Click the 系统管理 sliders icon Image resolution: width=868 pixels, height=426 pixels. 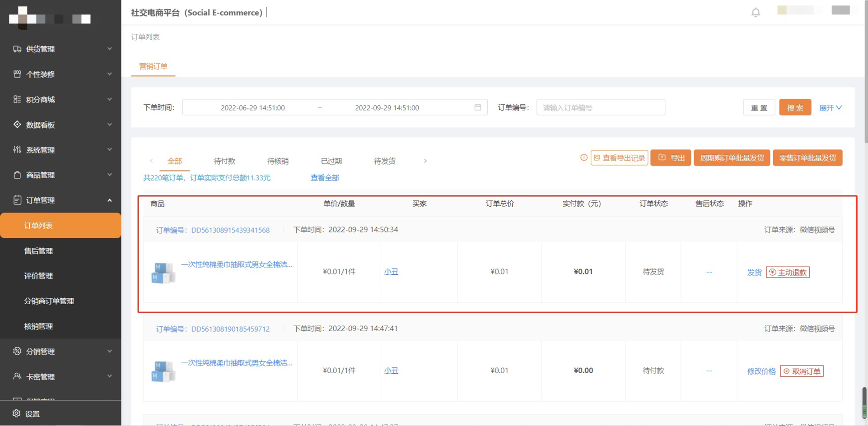17,149
